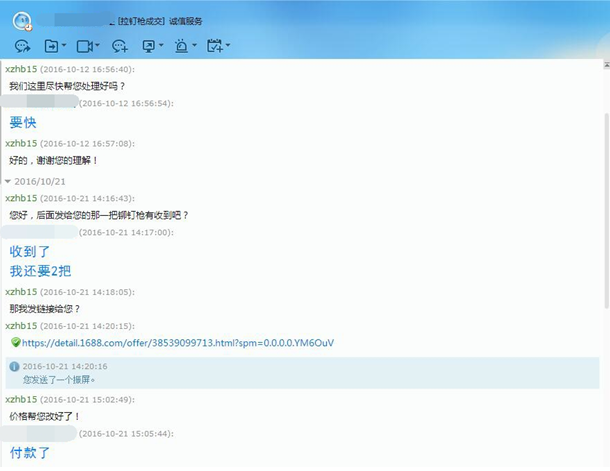610x471 pixels.
Task: Open dropdown arrow beside video camera icon
Action: pyautogui.click(x=97, y=46)
